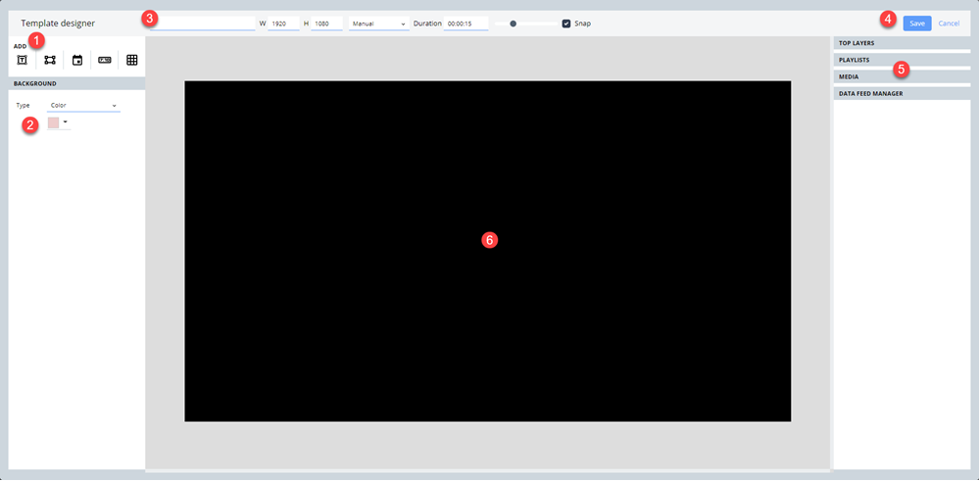The width and height of the screenshot is (980, 481).
Task: Add a table grid layer
Action: 132,60
